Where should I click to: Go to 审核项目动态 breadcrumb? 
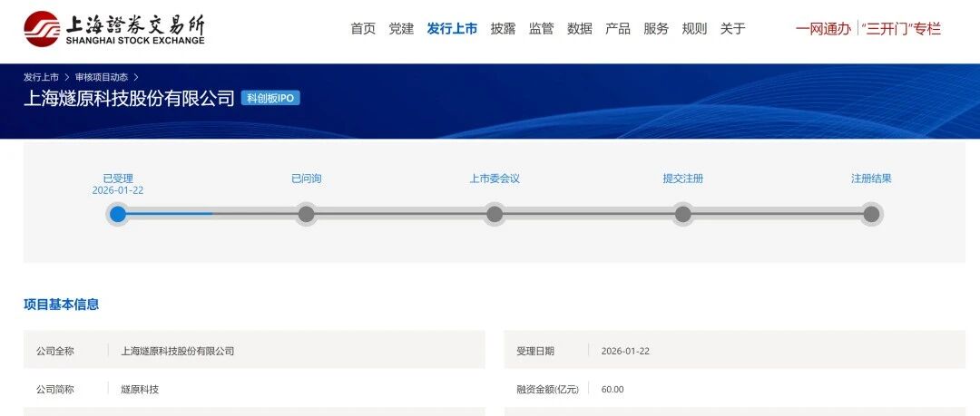point(102,77)
